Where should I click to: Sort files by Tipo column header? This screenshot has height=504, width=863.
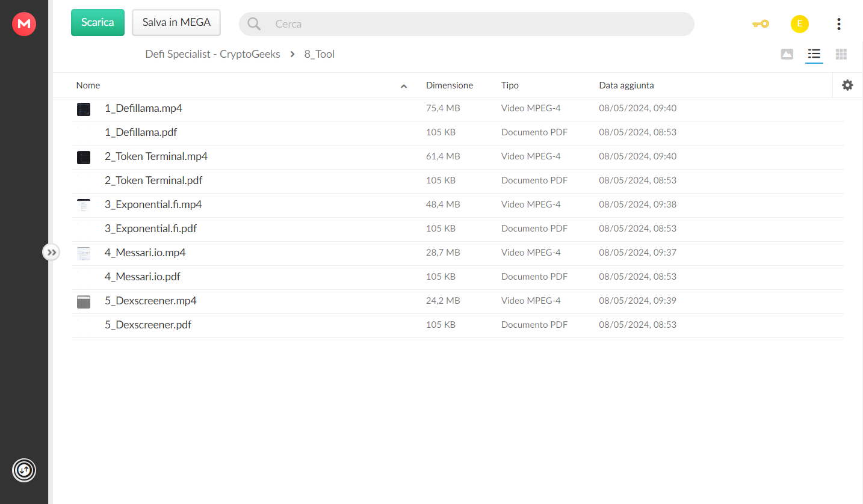[x=510, y=85]
